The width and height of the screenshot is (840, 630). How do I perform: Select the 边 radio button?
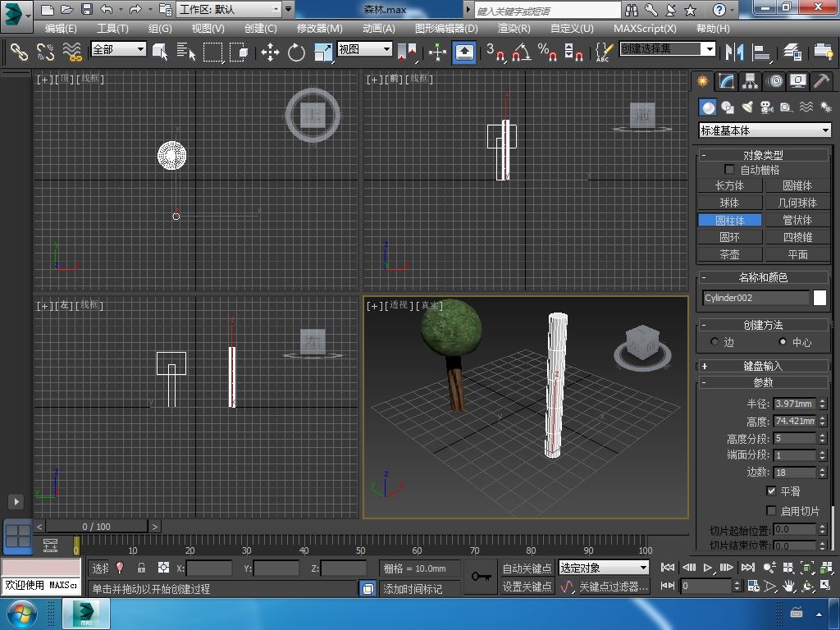pos(714,342)
